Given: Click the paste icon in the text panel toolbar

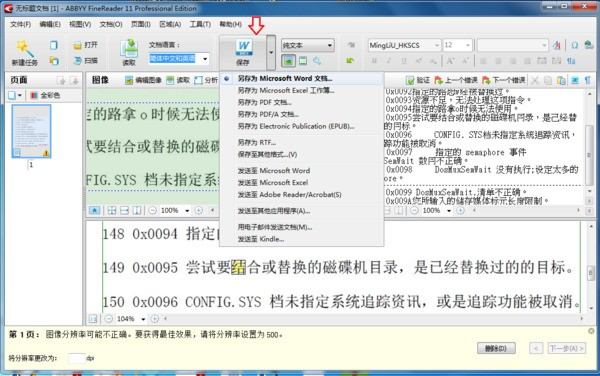Looking at the screenshot, I should (561, 80).
